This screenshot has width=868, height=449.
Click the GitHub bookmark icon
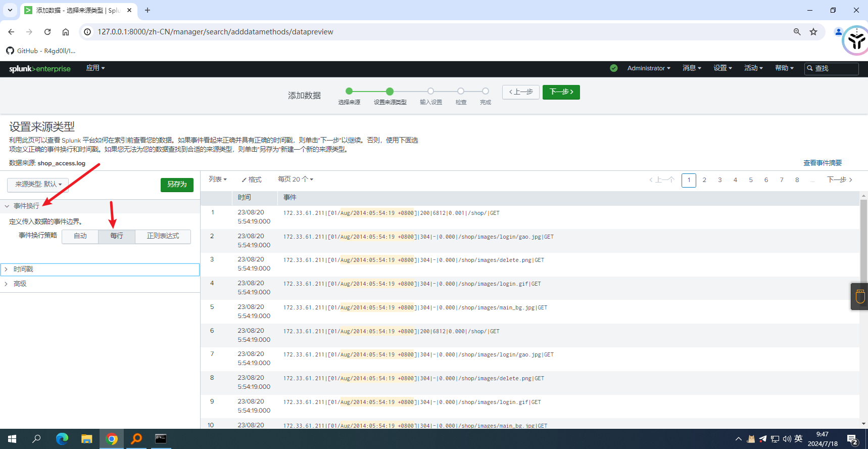(x=10, y=51)
